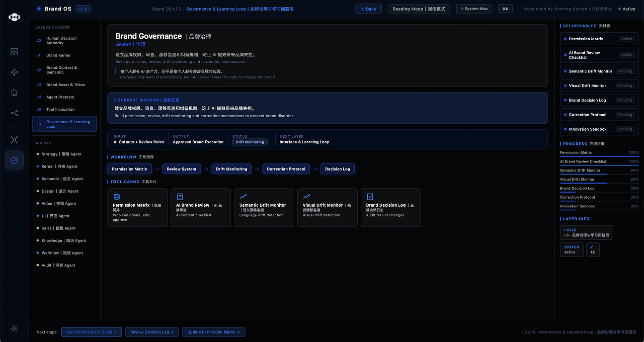This screenshot has height=342, width=644.
Task: Open Correction Protocol deliverable
Action: point(599,115)
